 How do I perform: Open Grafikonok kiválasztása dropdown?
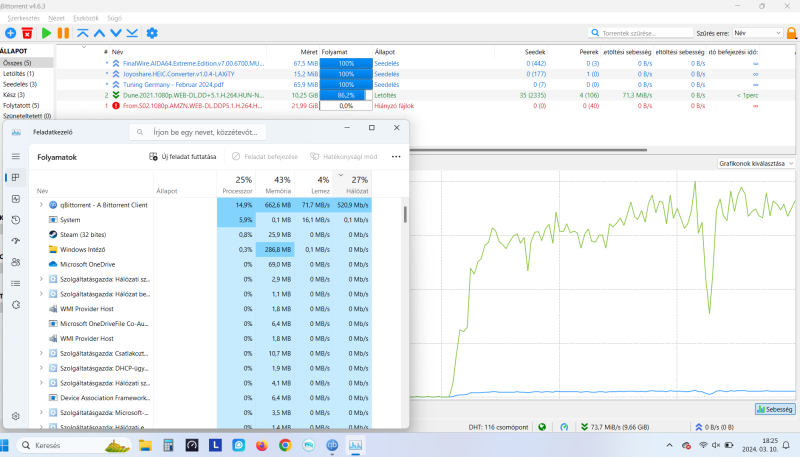(756, 164)
